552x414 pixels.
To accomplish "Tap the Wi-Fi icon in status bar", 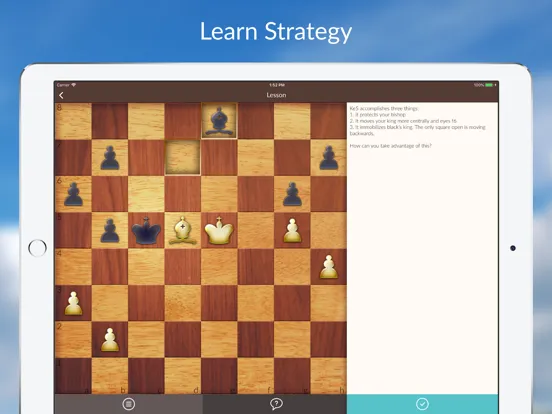I will [74, 85].
